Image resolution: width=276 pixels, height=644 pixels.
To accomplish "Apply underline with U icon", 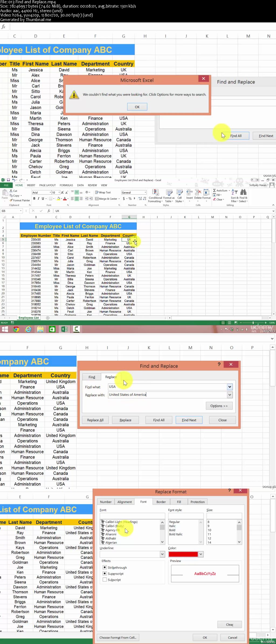I will tap(43, 199).
